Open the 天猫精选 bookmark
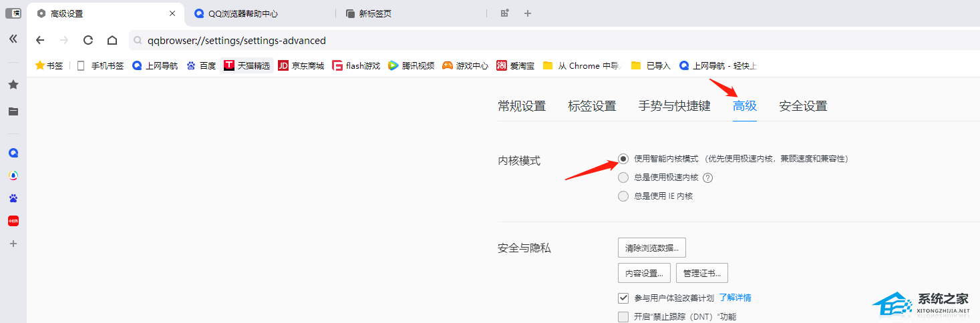Viewport: 980px width, 323px height. coord(247,65)
